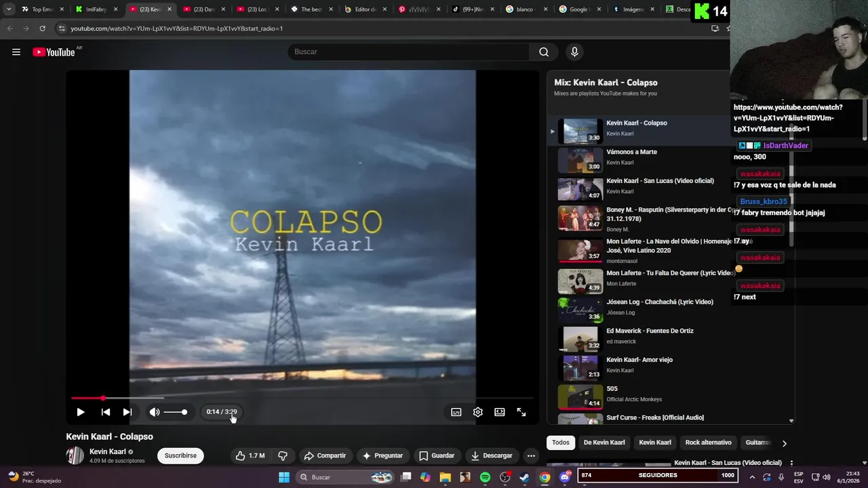Viewport: 868px width, 488px height.
Task: Enter fullscreen mode
Action: (x=521, y=412)
